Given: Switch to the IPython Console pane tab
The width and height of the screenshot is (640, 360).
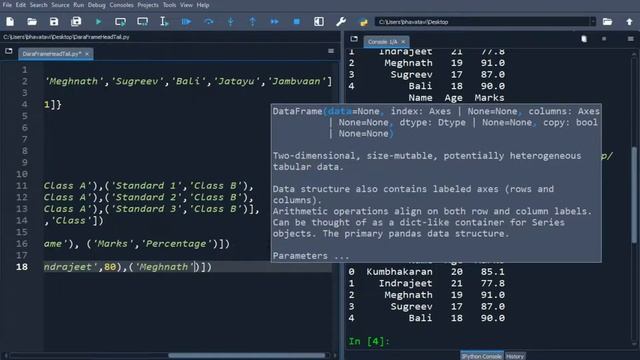Looking at the screenshot, I should pyautogui.click(x=482, y=356).
